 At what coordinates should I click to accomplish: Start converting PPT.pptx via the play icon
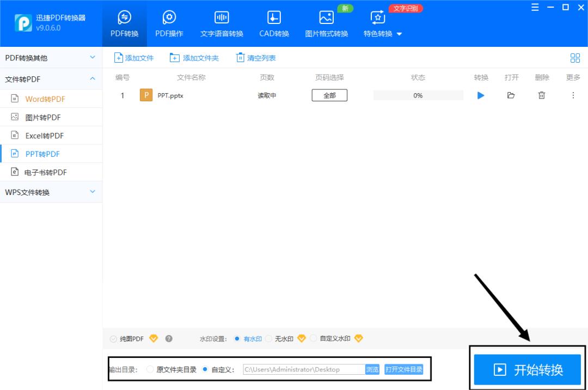pyautogui.click(x=480, y=95)
